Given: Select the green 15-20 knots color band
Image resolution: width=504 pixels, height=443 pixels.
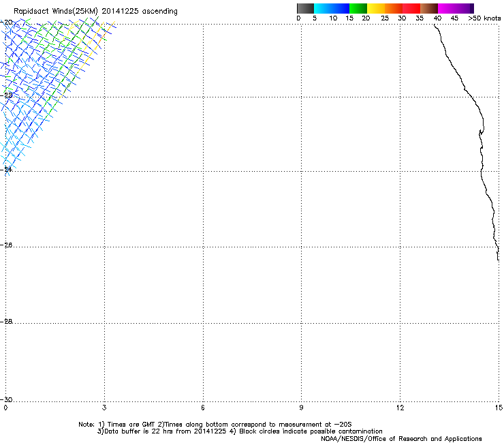Looking at the screenshot, I should point(358,8).
